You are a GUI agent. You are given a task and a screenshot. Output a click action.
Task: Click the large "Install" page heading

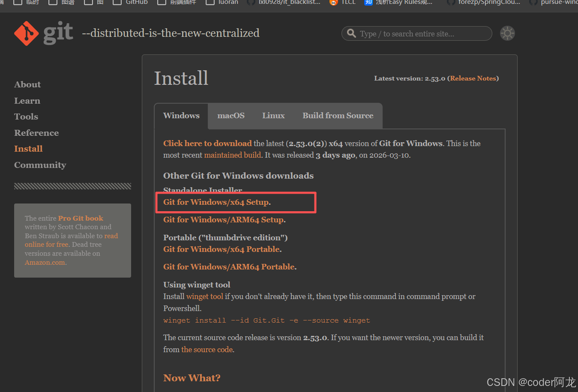coord(181,78)
